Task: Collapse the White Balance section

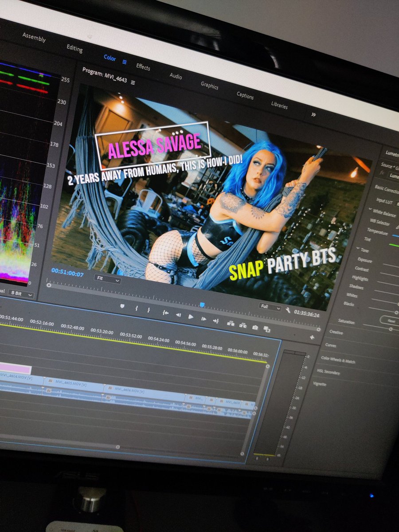Action: coord(371,209)
